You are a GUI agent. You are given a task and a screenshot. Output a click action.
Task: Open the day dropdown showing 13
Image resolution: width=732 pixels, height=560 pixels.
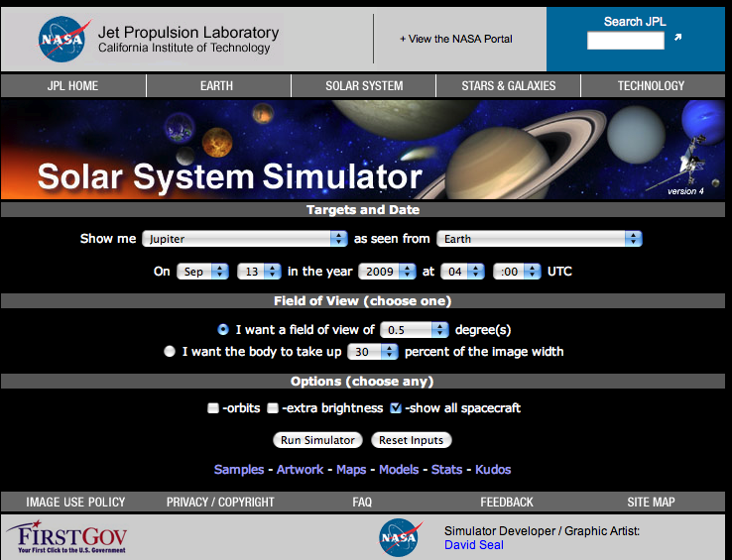[x=259, y=272]
